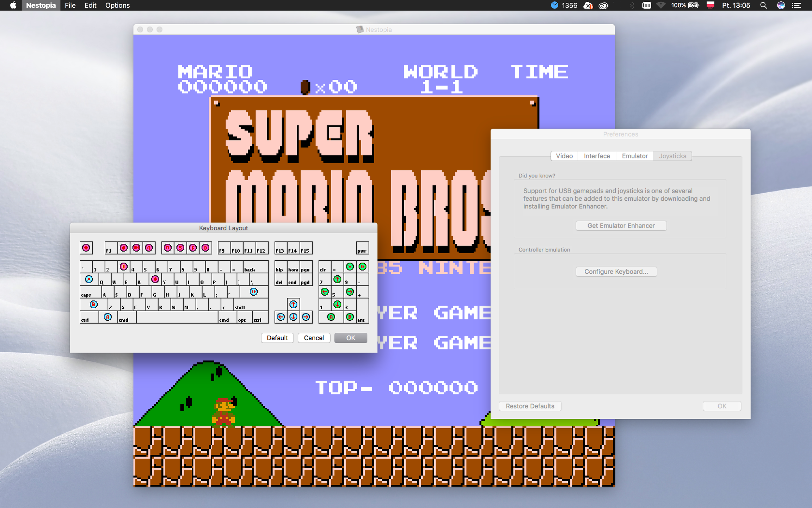Select the pink rewind icon in the function row
The image size is (812, 508).
coord(124,248)
